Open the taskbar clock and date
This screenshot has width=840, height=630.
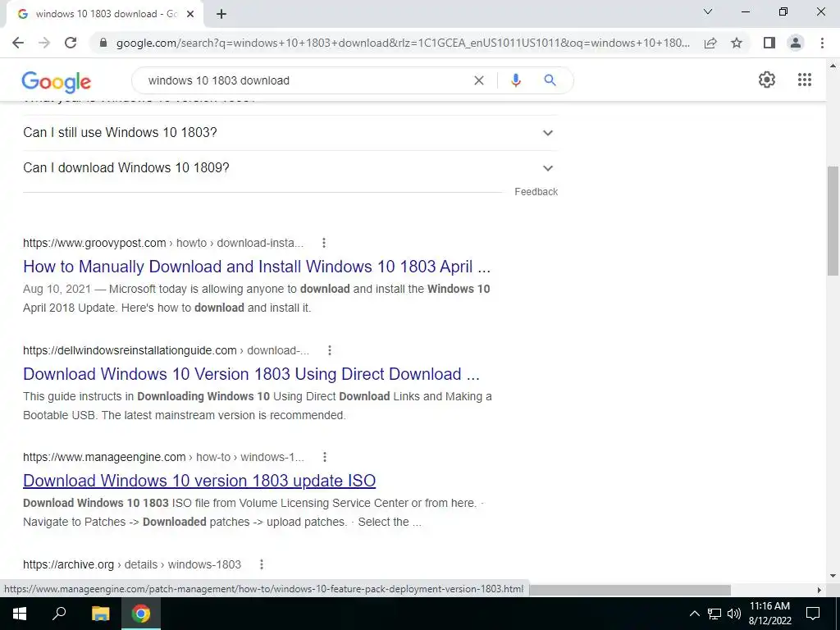coord(769,614)
